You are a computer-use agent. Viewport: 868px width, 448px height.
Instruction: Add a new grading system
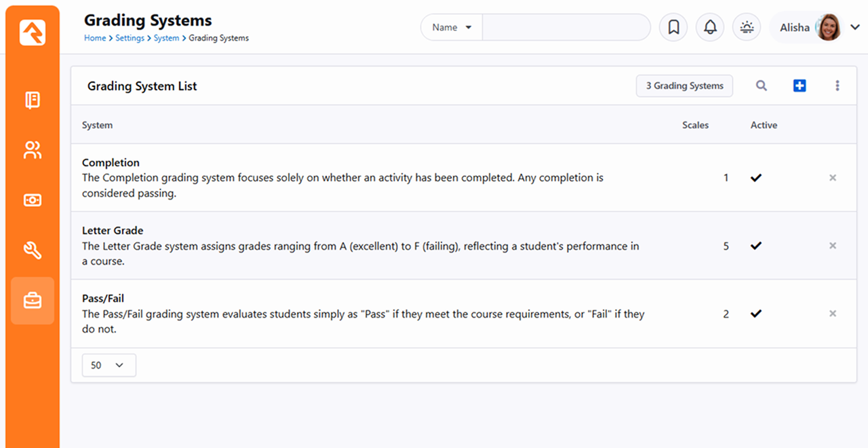point(800,86)
